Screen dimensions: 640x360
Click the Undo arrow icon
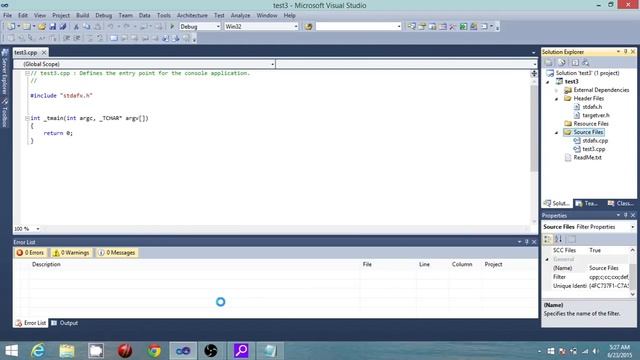click(x=110, y=27)
